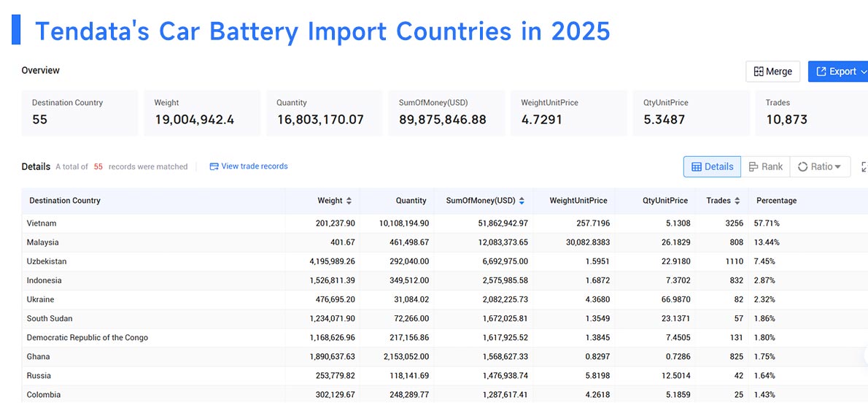
Task: Sort by the Trades column
Action: (x=737, y=201)
